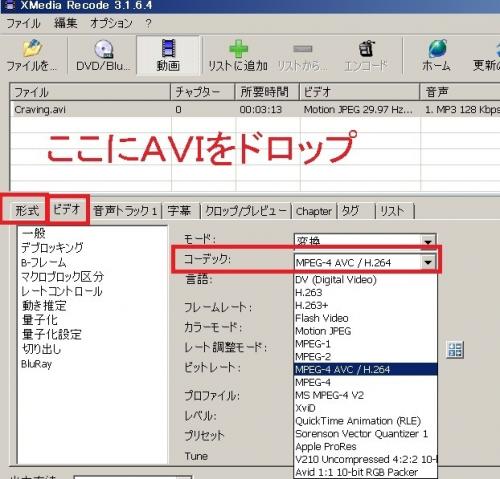
Task: Choose QuickTime Animation (RLE) codec
Action: pyautogui.click(x=365, y=421)
